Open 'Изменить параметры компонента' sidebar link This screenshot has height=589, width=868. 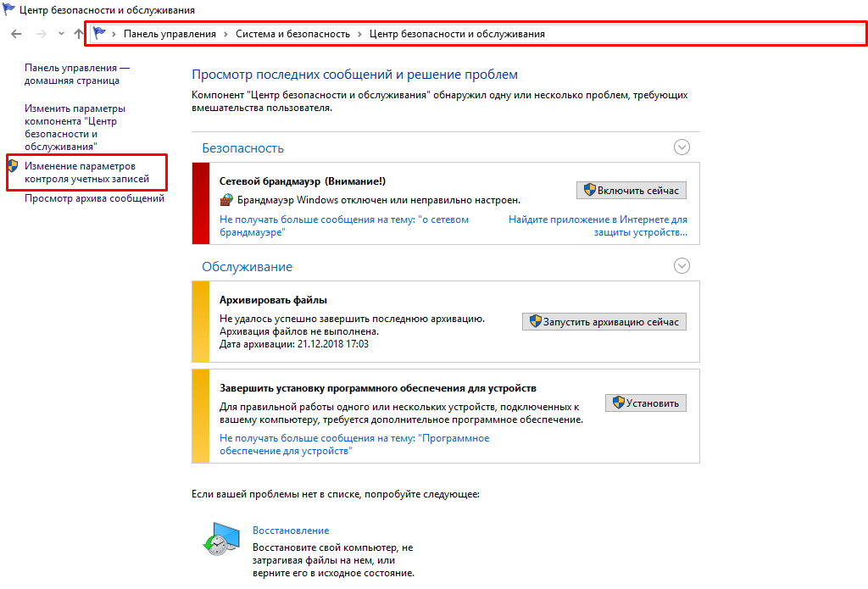click(x=75, y=127)
